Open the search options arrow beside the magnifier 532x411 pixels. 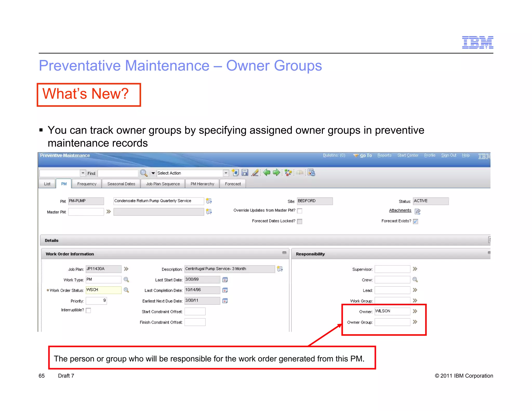[153, 173]
